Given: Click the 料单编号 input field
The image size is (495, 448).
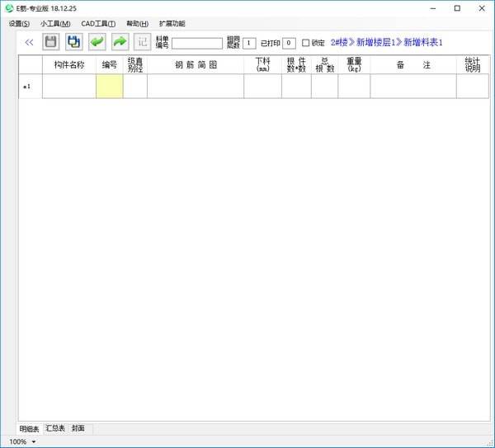Looking at the screenshot, I should (x=196, y=43).
